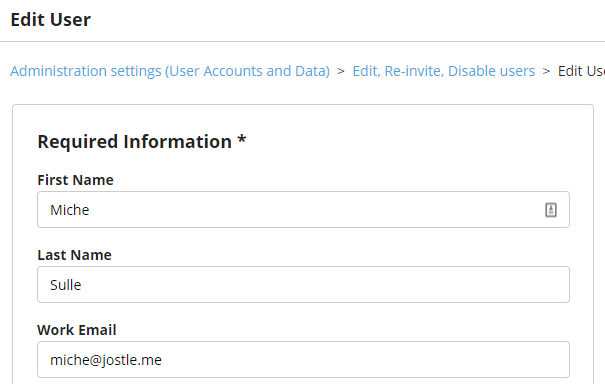Focus the Last Name field containing Sulle
Screen dimensions: 605x384
click(303, 284)
